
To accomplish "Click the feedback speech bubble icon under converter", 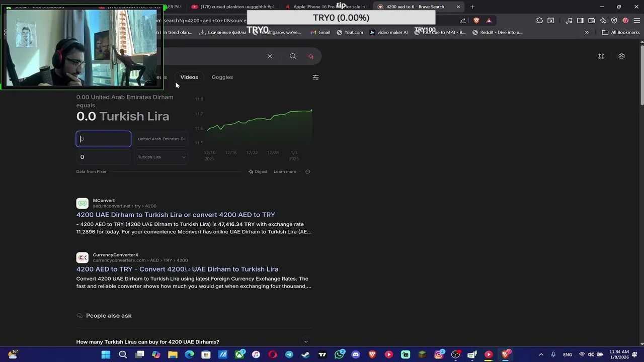I will pyautogui.click(x=308, y=171).
